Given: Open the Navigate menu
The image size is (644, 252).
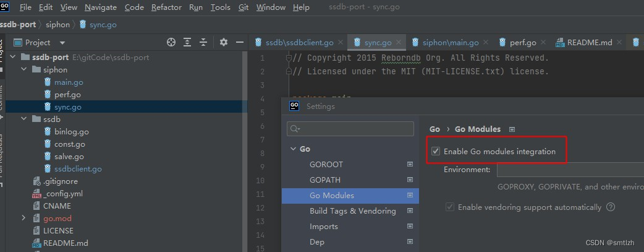Looking at the screenshot, I should (x=101, y=7).
